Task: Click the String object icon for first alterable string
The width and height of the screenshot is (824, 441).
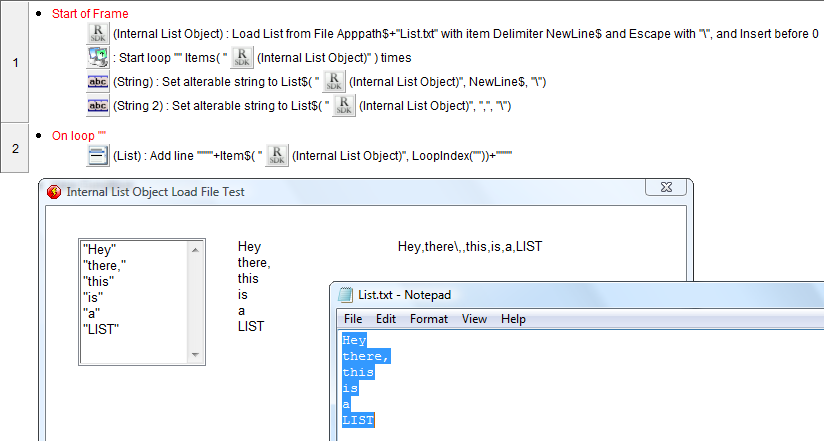Action: (98, 82)
